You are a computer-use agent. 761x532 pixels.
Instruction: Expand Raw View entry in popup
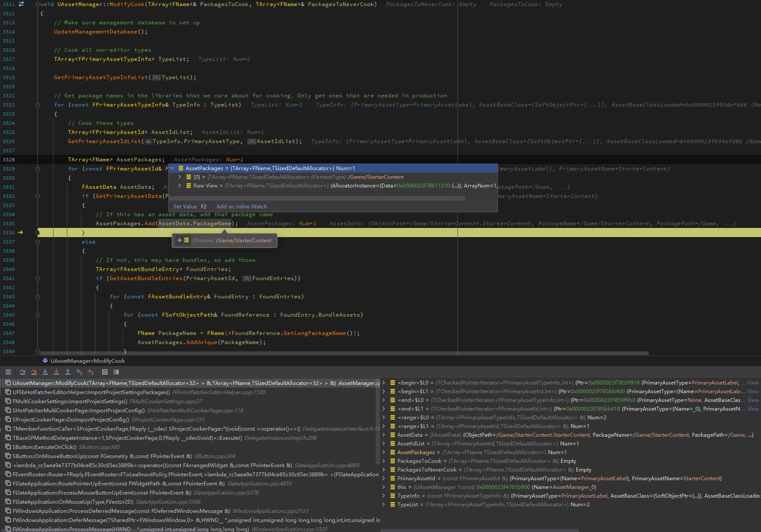coord(180,186)
